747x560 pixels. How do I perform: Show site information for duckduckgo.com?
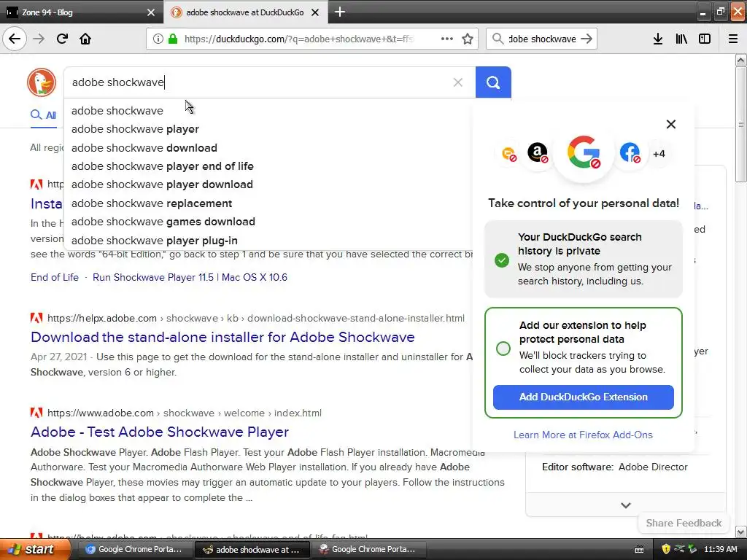pos(158,39)
